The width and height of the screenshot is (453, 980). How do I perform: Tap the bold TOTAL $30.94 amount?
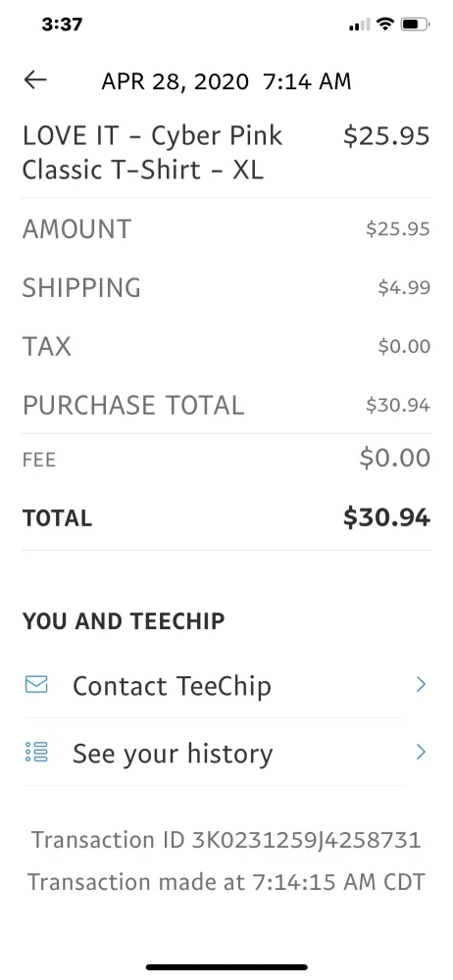(x=386, y=517)
